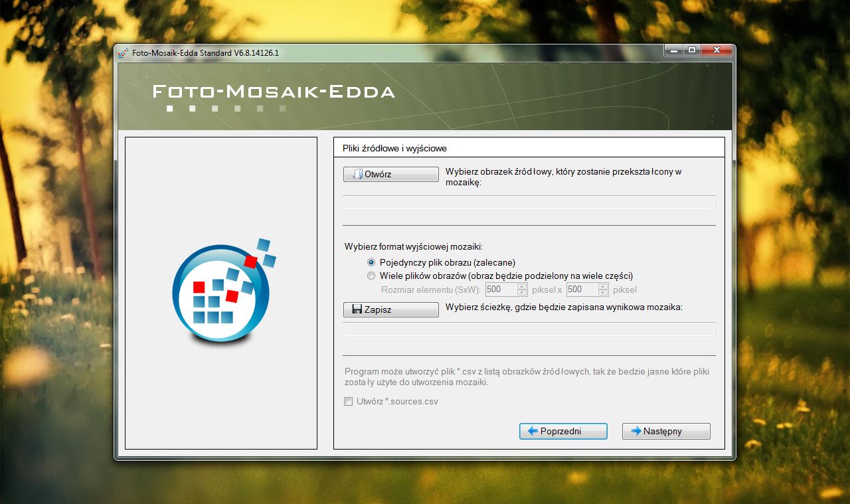Click the element width field showing 500
Screen dimensions: 850x504
tap(501, 290)
